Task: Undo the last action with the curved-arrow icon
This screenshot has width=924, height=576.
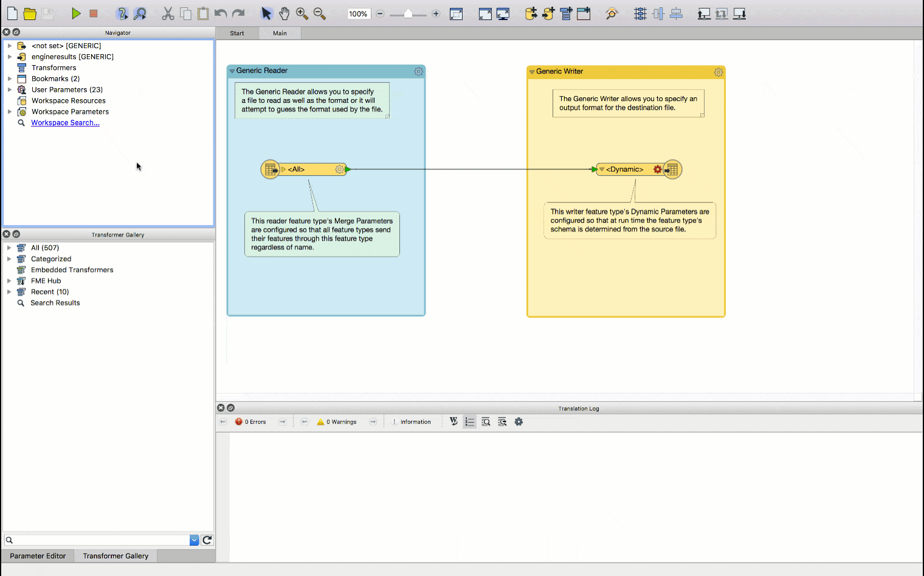Action: [221, 13]
